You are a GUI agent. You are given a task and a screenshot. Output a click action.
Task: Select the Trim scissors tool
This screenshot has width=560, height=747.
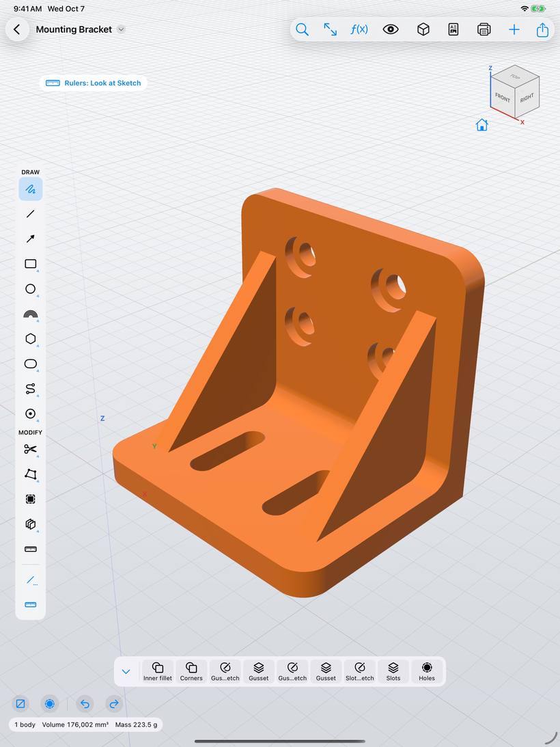[x=31, y=449]
